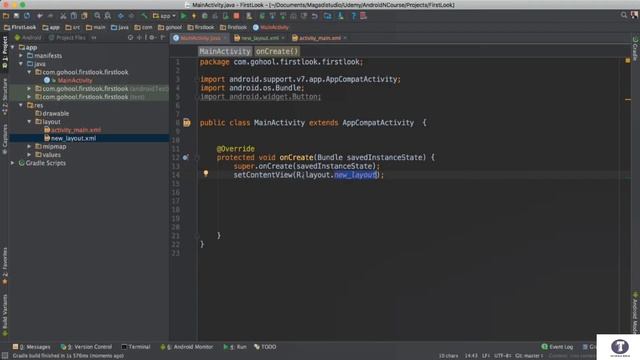Click the Undo arrow toolbar icon

pyautogui.click(x=40, y=16)
